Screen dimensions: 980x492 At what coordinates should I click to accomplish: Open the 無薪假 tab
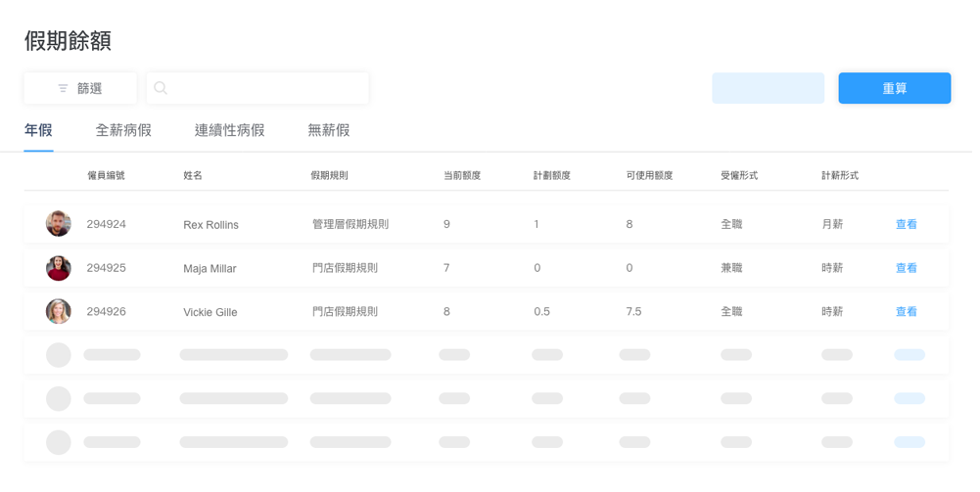click(328, 130)
